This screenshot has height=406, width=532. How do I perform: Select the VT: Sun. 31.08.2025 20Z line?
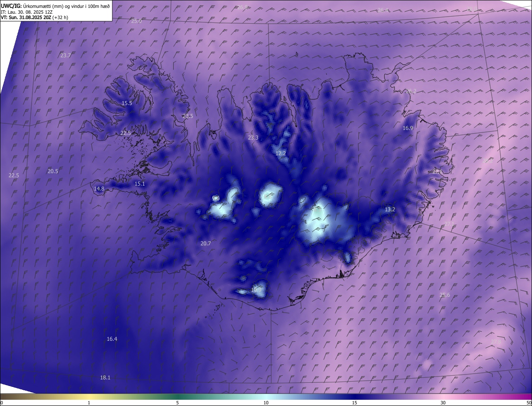point(34,17)
